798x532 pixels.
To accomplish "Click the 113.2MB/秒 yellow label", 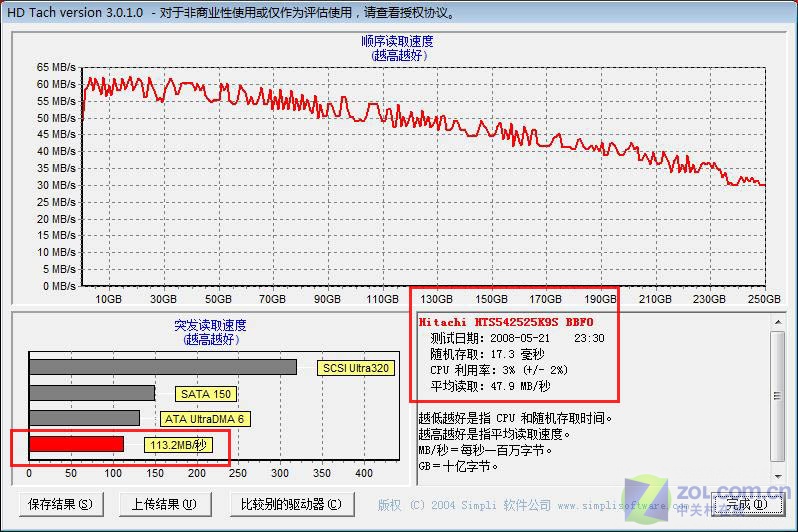I will pyautogui.click(x=178, y=445).
